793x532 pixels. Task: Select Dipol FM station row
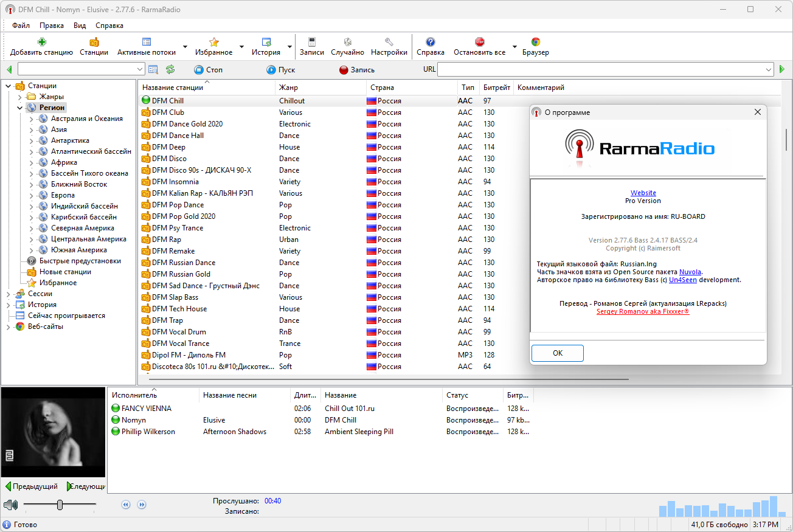(x=459, y=355)
